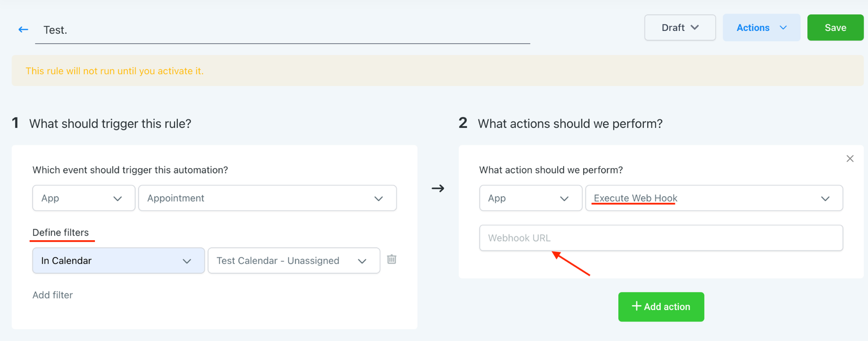Screen dimensions: 868x341
Task: Focus the Webhook URL field
Action: (661, 238)
